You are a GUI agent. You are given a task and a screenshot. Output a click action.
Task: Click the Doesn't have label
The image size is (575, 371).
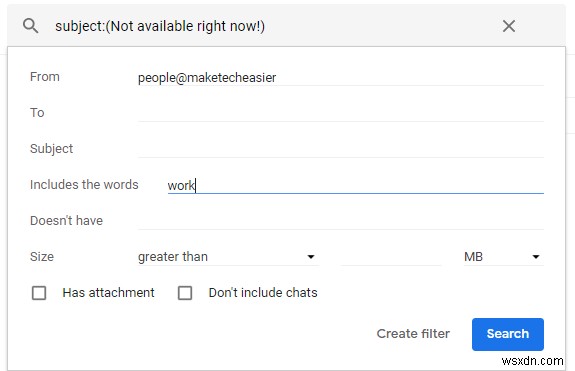(66, 220)
